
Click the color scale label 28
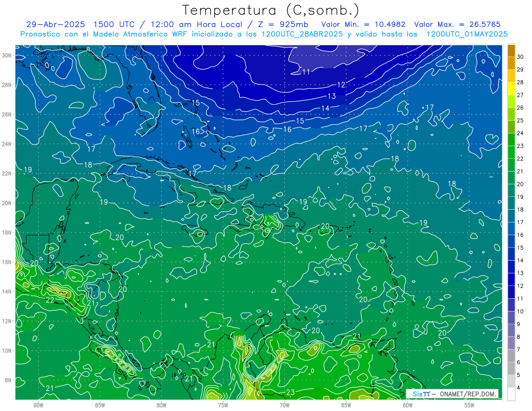(520, 82)
